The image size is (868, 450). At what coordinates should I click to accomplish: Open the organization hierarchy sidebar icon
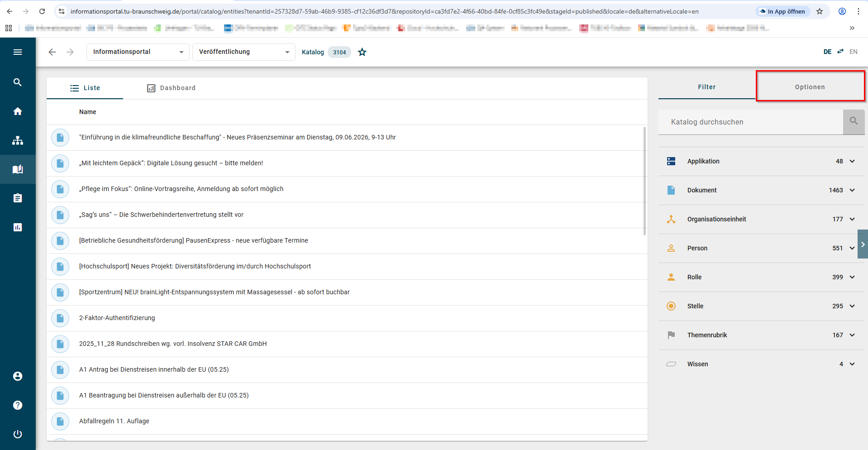pos(18,140)
